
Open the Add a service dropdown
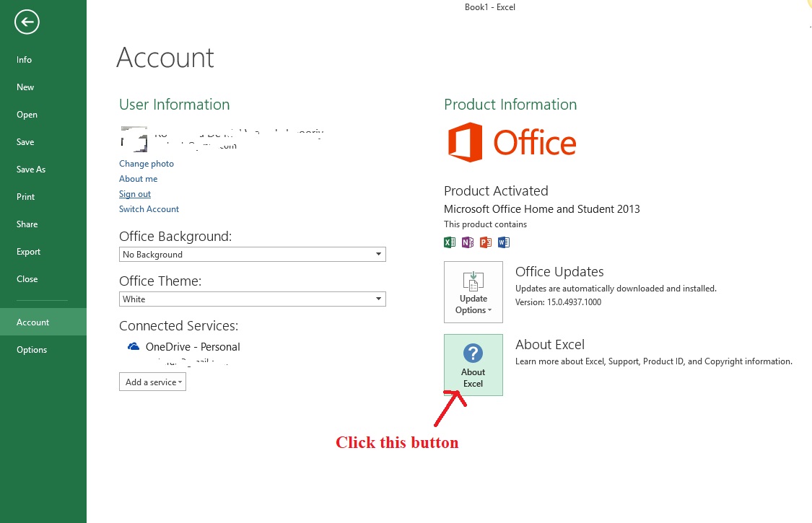point(152,382)
